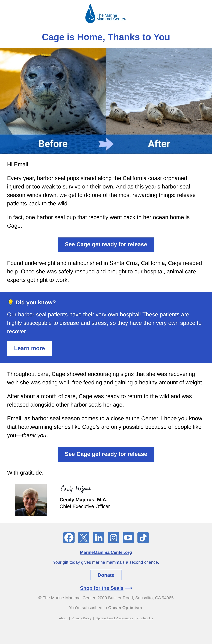The image size is (212, 644).
Task: Open the MarineMammalCenter.org link
Action: [106, 553]
